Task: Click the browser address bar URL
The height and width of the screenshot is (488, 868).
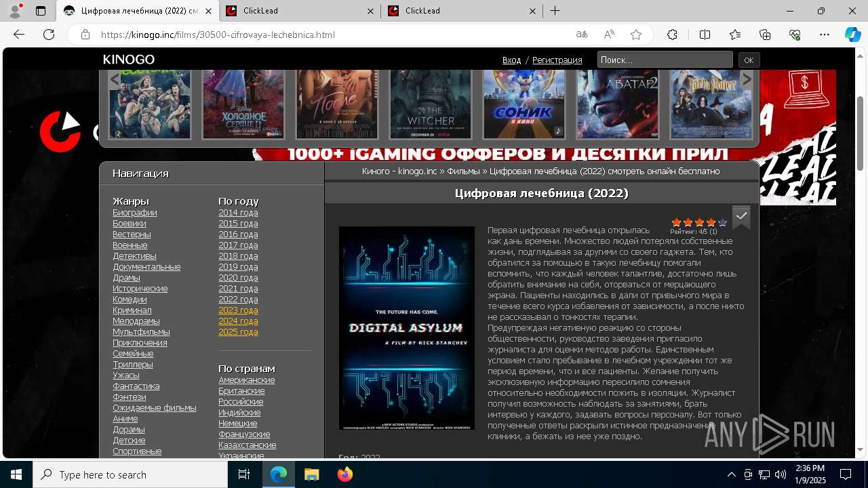Action: point(218,35)
